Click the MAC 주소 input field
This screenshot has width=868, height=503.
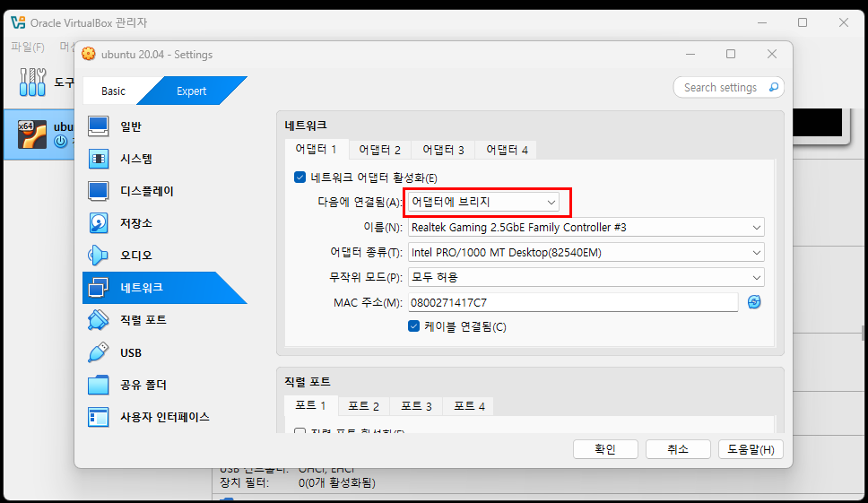click(x=573, y=302)
